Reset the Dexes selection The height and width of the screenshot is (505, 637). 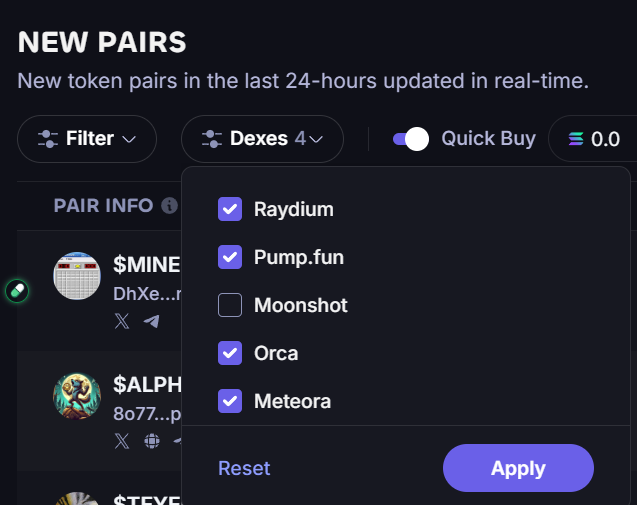tap(244, 468)
